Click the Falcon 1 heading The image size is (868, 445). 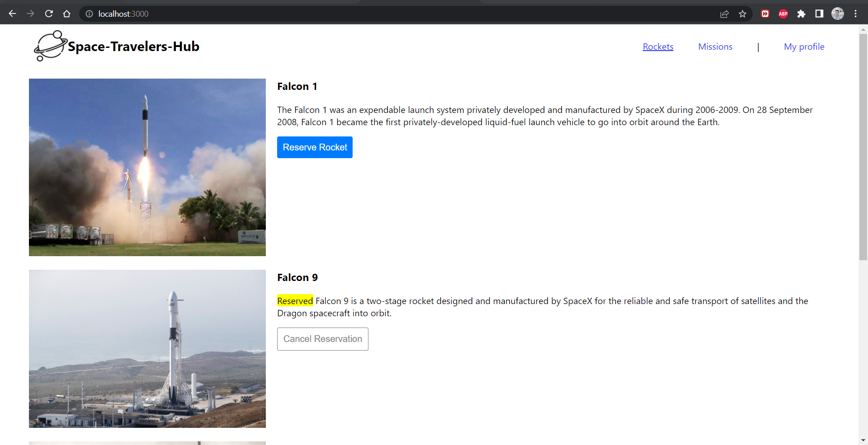[297, 86]
